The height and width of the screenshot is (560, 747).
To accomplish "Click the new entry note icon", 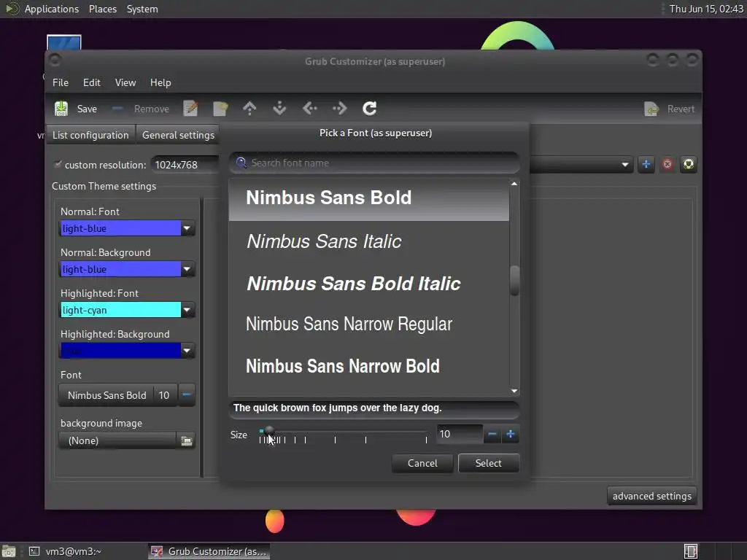I will coord(220,109).
